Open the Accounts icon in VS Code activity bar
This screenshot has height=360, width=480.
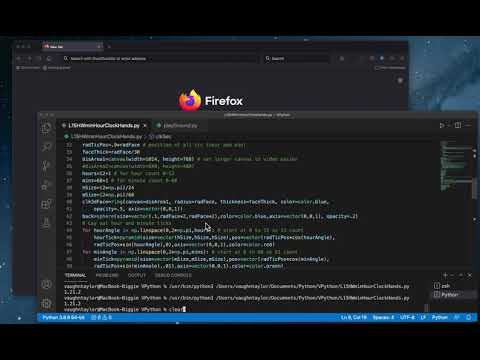(47, 284)
